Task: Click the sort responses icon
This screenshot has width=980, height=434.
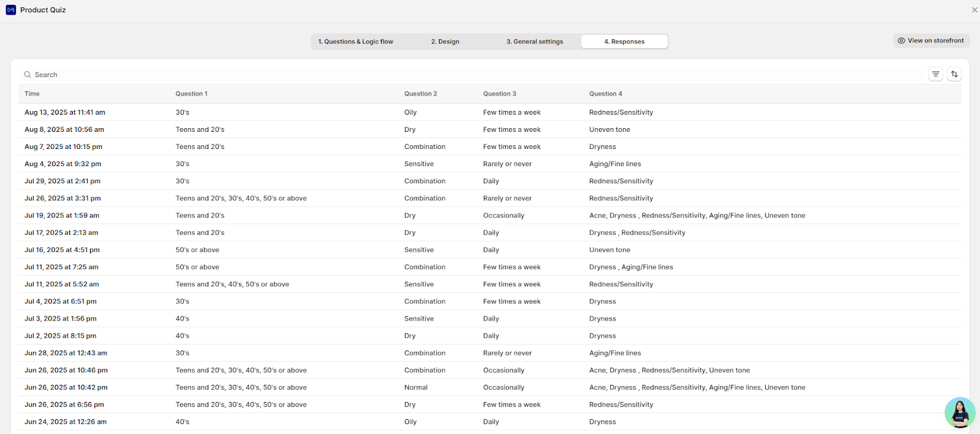Action: 954,74
